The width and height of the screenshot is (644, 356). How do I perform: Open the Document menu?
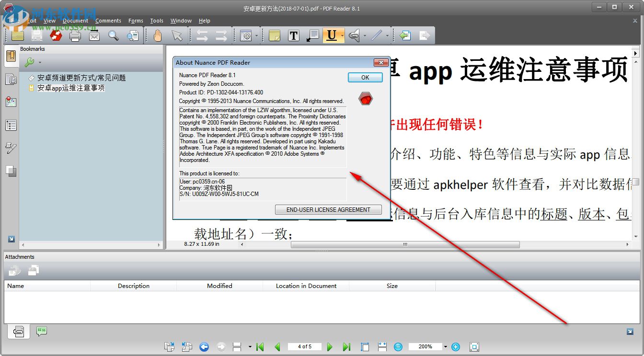pos(75,21)
